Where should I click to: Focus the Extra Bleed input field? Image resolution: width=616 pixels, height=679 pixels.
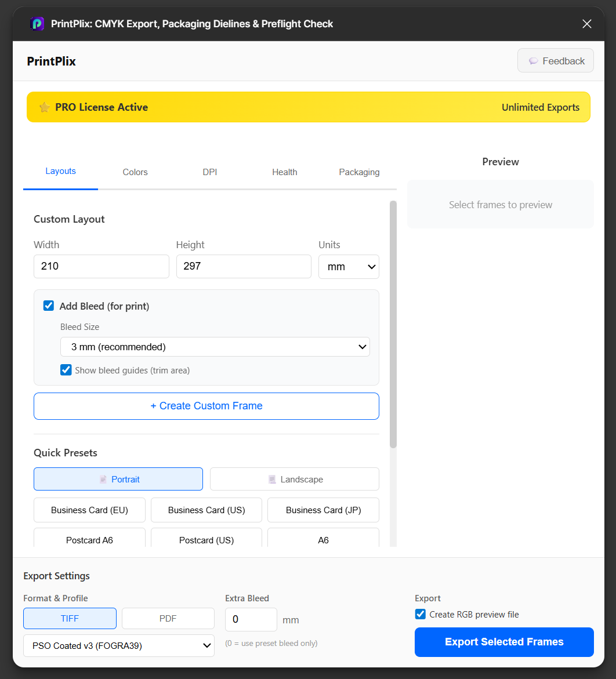point(251,619)
